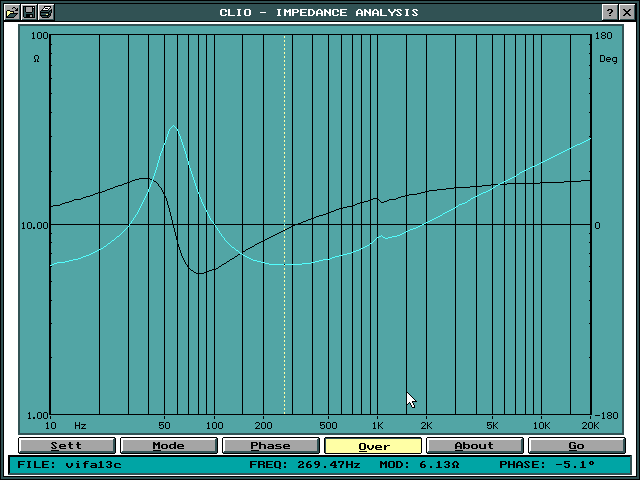Click the save floppy disk icon
Image resolution: width=640 pixels, height=480 pixels.
tap(29, 12)
